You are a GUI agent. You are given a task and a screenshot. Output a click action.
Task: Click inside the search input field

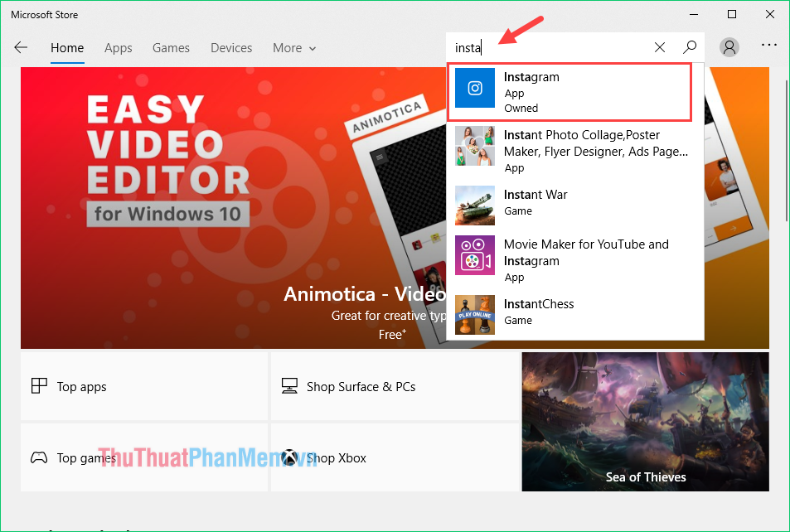click(x=555, y=48)
